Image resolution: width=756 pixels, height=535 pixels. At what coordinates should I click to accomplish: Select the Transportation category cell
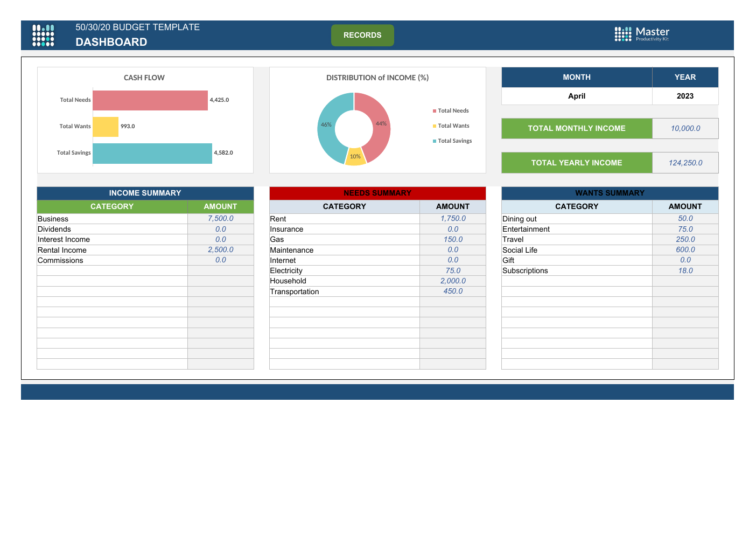345,291
